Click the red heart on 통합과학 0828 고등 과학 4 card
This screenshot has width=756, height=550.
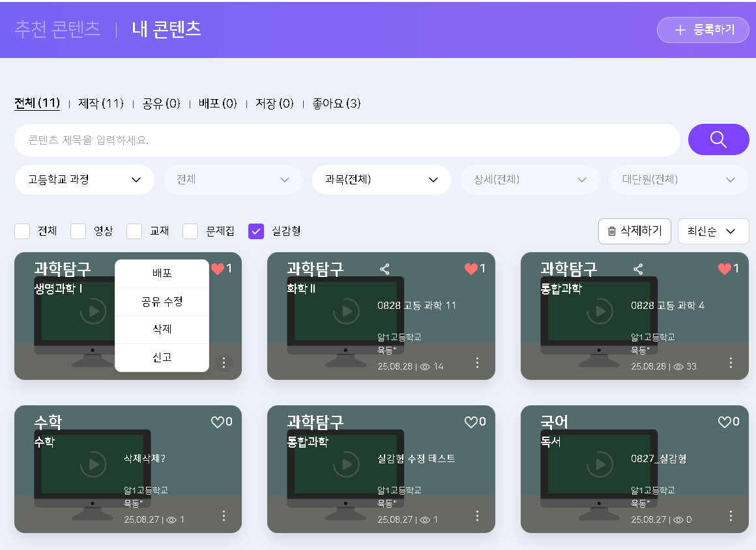tap(724, 268)
